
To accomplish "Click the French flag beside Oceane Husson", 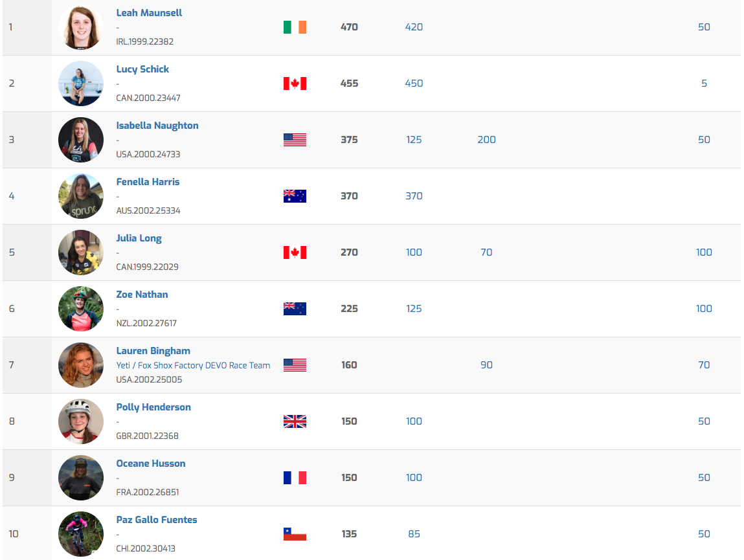I will click(x=295, y=478).
